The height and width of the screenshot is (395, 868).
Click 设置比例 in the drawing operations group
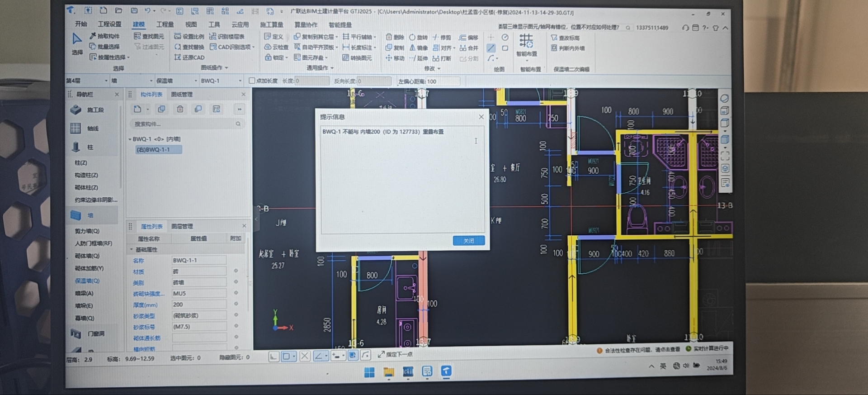(189, 36)
